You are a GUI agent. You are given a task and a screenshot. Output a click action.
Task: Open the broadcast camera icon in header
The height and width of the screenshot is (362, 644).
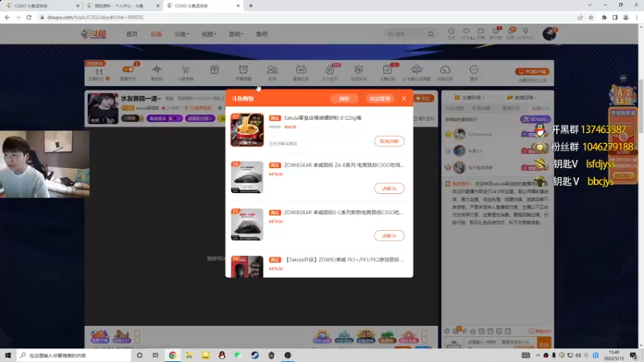click(x=481, y=33)
